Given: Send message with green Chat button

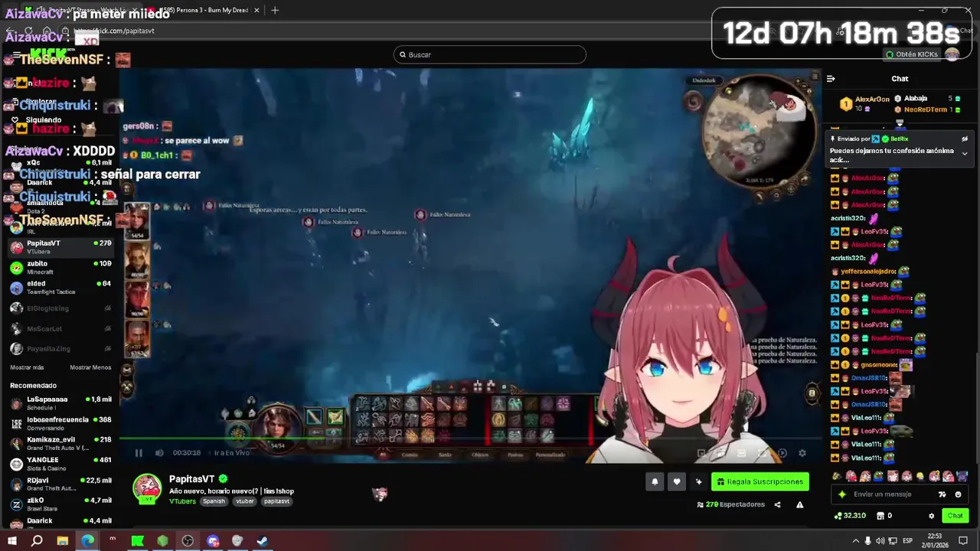Looking at the screenshot, I should pyautogui.click(x=955, y=516).
